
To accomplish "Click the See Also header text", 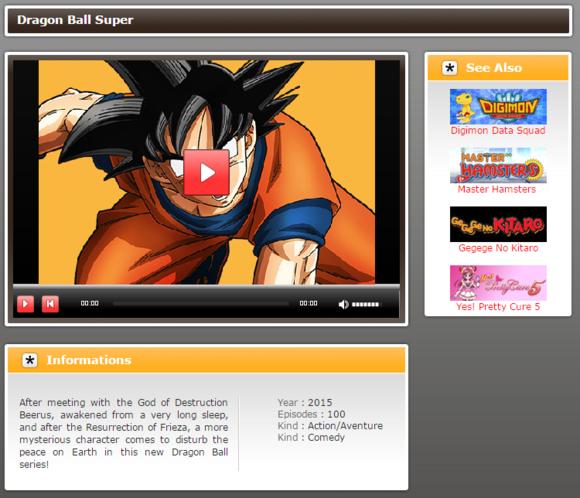I will click(494, 68).
